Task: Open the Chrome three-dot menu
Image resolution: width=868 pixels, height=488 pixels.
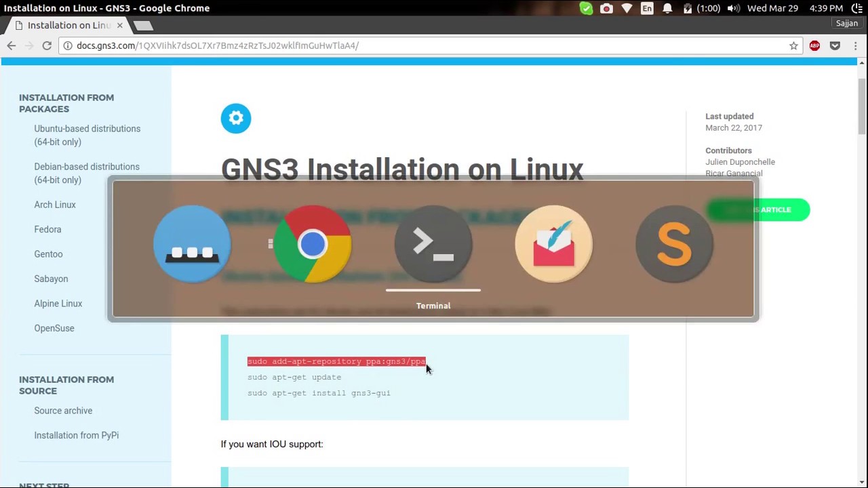Action: point(855,45)
